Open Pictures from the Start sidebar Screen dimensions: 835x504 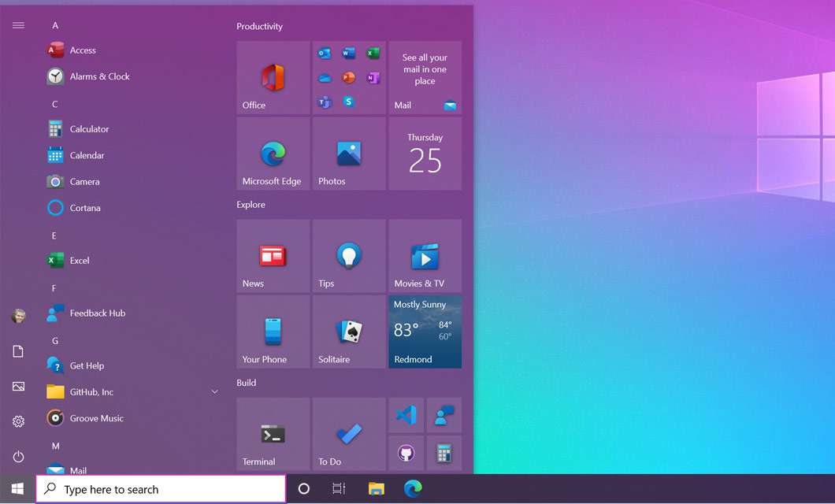18,387
